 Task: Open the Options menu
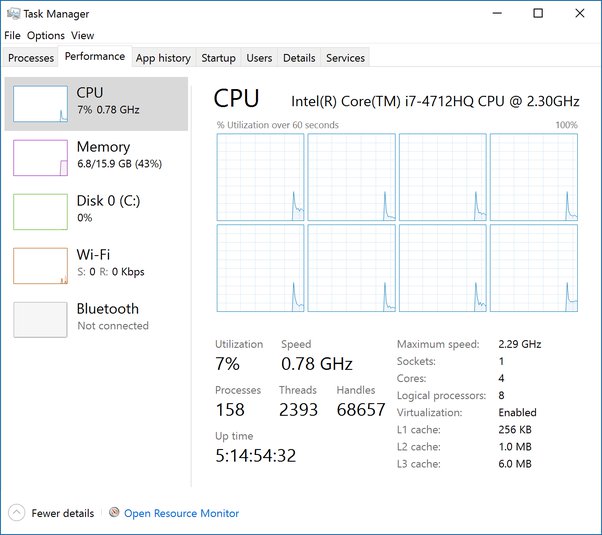(x=46, y=35)
